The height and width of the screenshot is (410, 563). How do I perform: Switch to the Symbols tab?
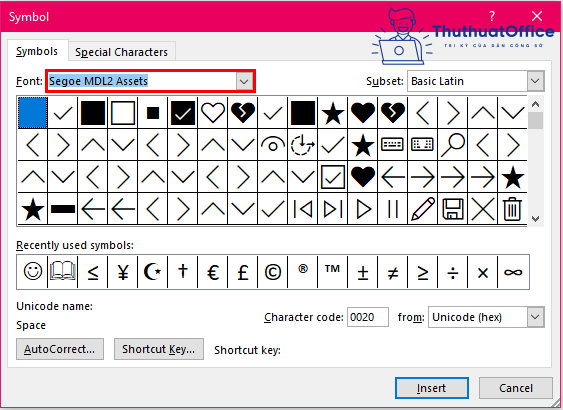(x=37, y=51)
